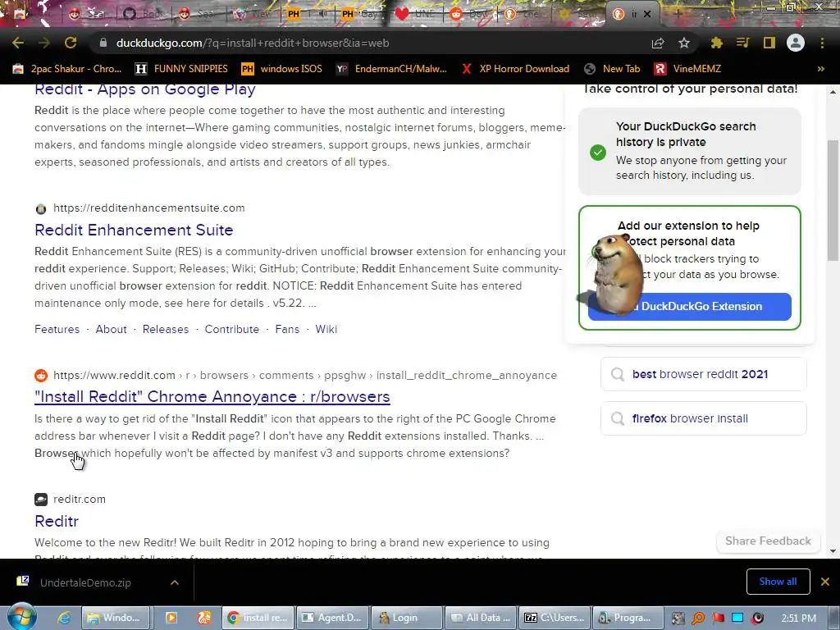This screenshot has height=630, width=840.
Task: Click the DuckDuckGo Extension button
Action: coord(689,307)
